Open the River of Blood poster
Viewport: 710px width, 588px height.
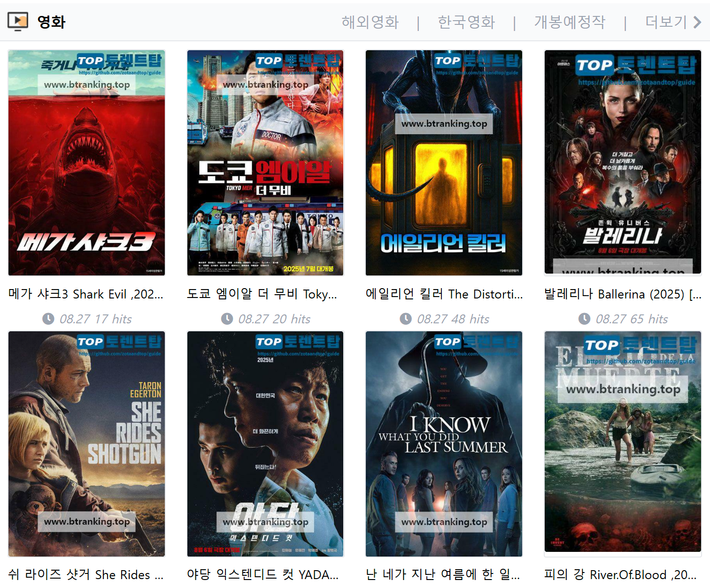623,443
